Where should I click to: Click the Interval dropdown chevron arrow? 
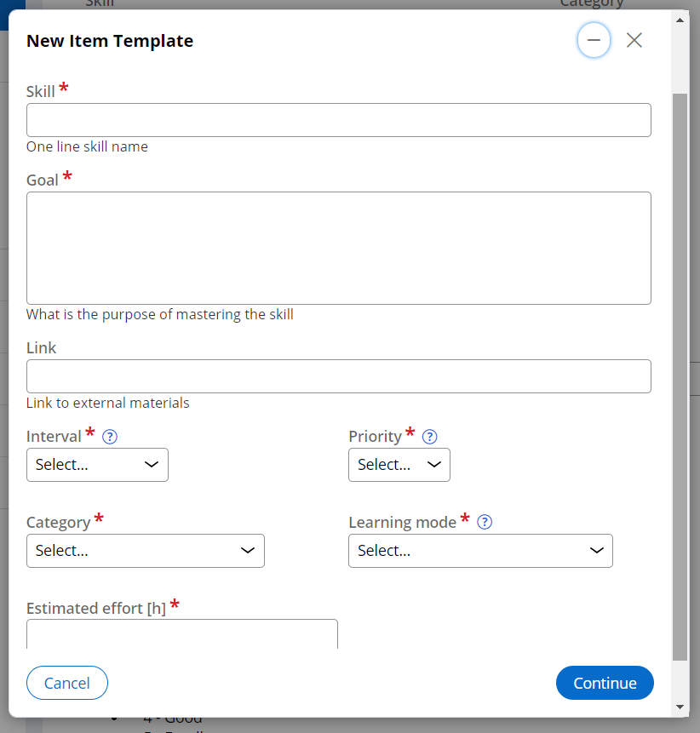coord(152,465)
